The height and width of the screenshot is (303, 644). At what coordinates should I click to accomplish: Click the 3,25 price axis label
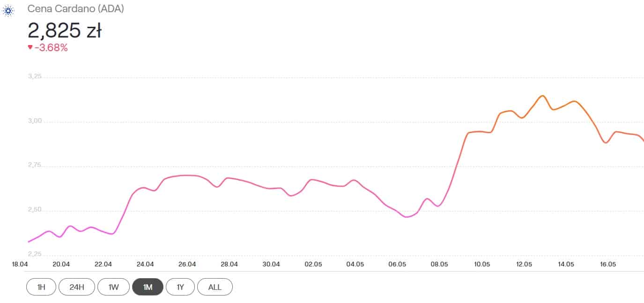pyautogui.click(x=35, y=76)
